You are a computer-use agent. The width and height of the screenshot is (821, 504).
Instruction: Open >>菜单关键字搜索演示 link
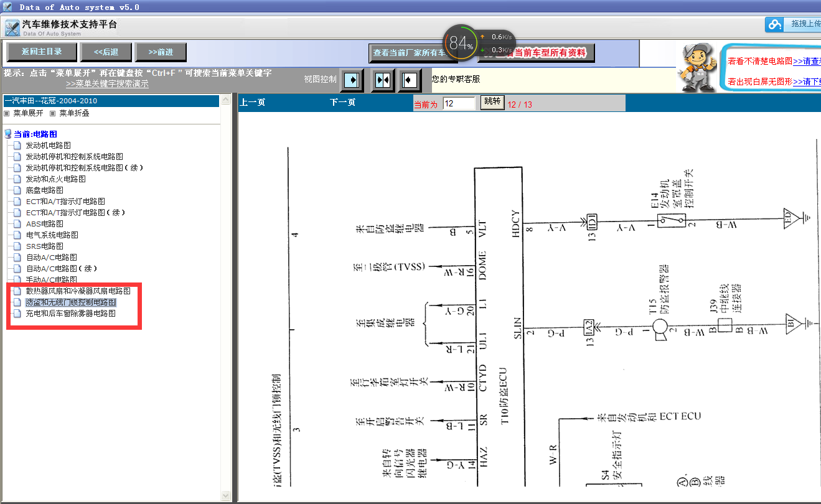107,84
